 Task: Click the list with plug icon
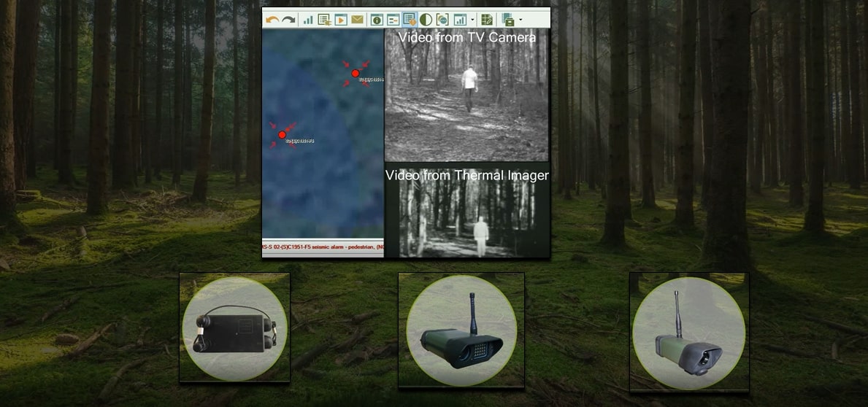(x=324, y=20)
